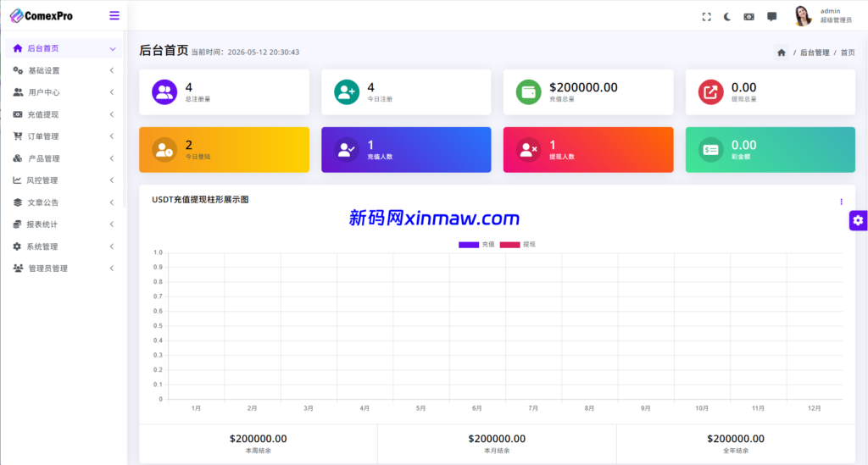The width and height of the screenshot is (868, 465).
Task: Open 系统管理 menu item
Action: 64,246
